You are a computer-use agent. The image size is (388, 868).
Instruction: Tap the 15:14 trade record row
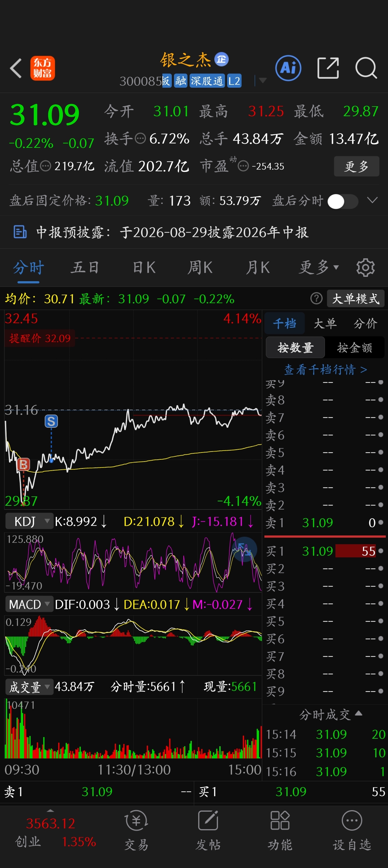pyautogui.click(x=325, y=734)
